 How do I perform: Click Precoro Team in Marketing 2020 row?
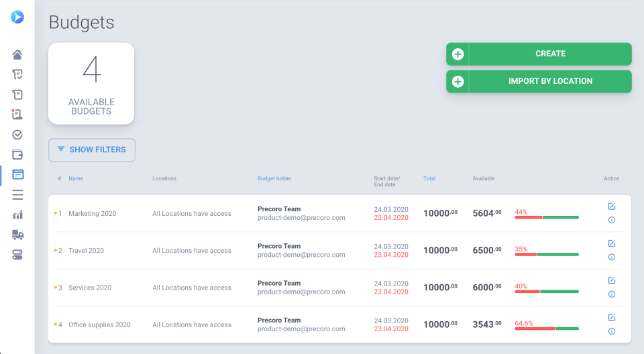tap(279, 209)
